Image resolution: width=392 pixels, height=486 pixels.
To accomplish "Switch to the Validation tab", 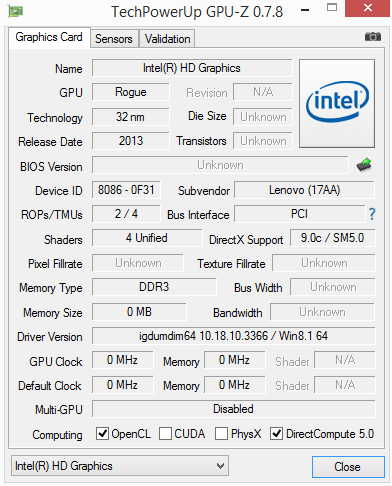I will (x=167, y=39).
